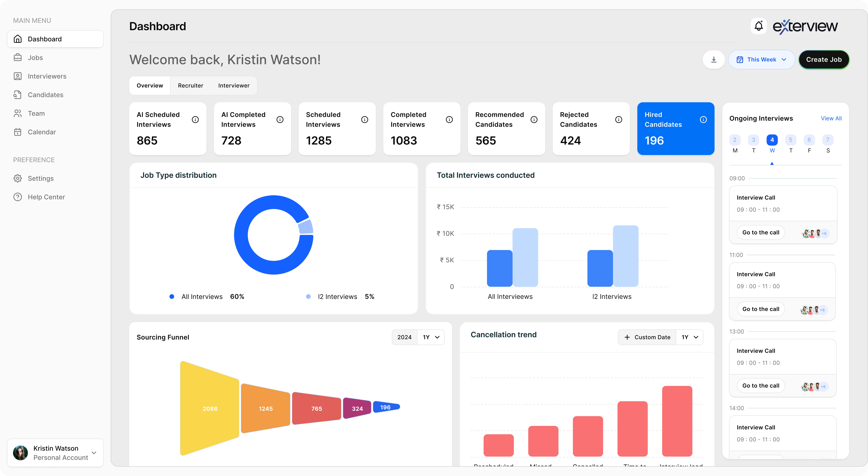The height and width of the screenshot is (476, 868).
Task: Expand Kristin Watson account switcher
Action: [x=94, y=453]
